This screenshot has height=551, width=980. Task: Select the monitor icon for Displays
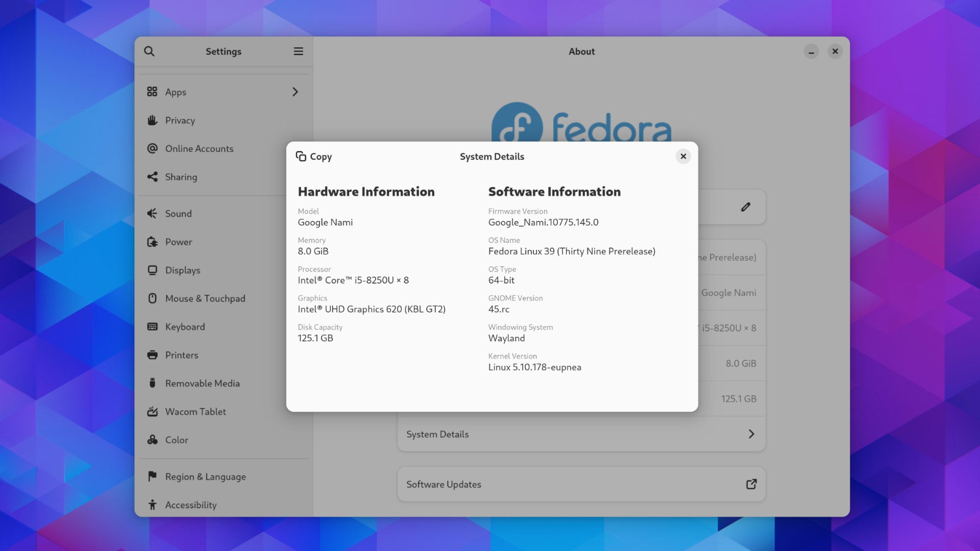coord(153,270)
